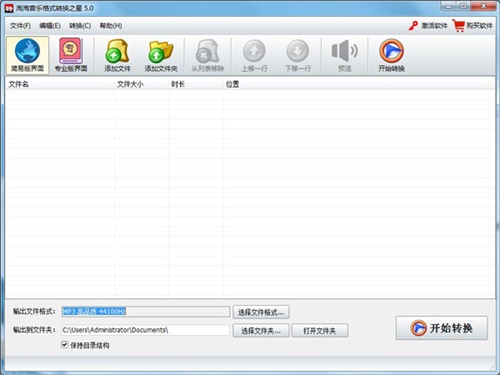Screen dimensions: 500x375
Task: Click the large 开始转换 button
Action: 442,328
